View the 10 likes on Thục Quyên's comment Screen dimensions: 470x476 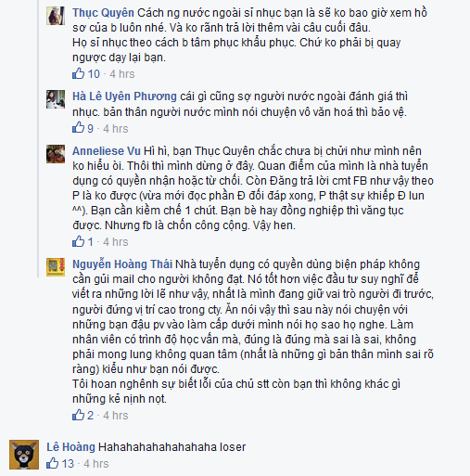pos(94,74)
